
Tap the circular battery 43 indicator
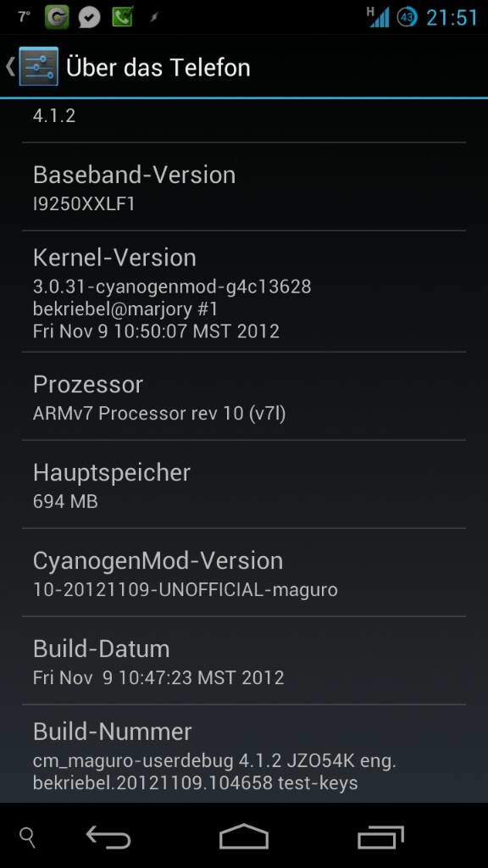click(x=408, y=17)
